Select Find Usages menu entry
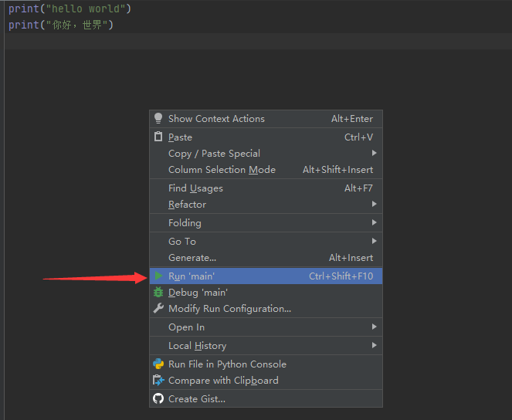 tap(266, 188)
